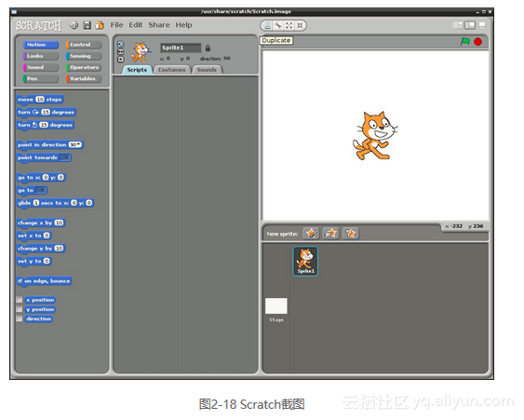The width and height of the screenshot is (524, 420).
Task: Open the Help menu
Action: (x=183, y=25)
